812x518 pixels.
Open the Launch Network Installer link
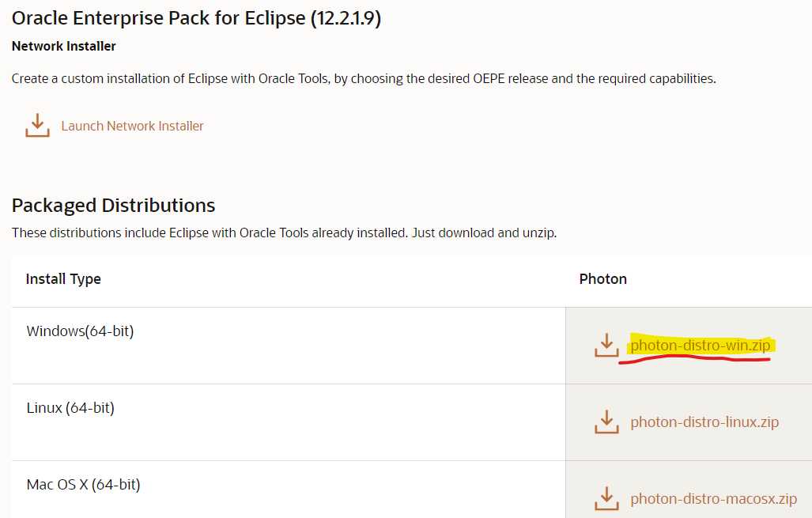(x=132, y=126)
